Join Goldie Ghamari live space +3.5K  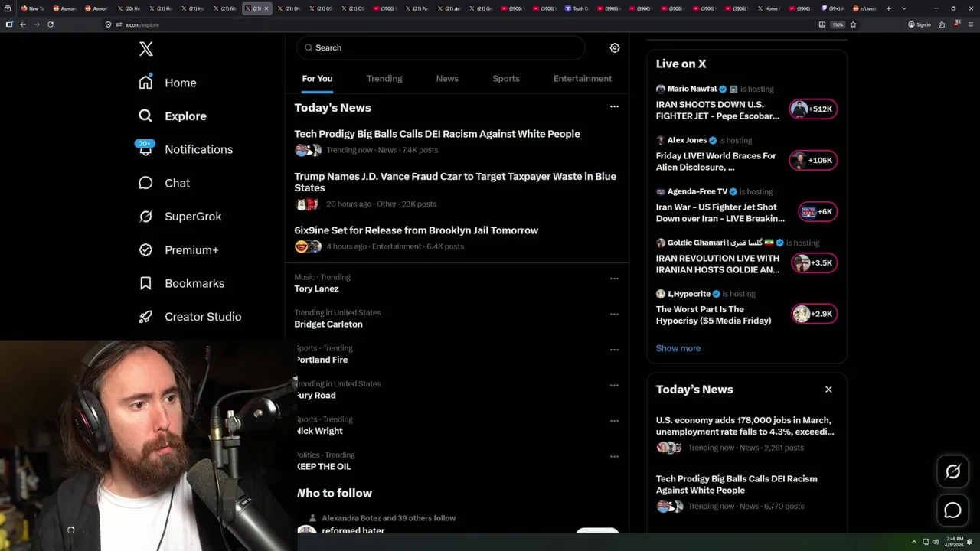pyautogui.click(x=815, y=262)
